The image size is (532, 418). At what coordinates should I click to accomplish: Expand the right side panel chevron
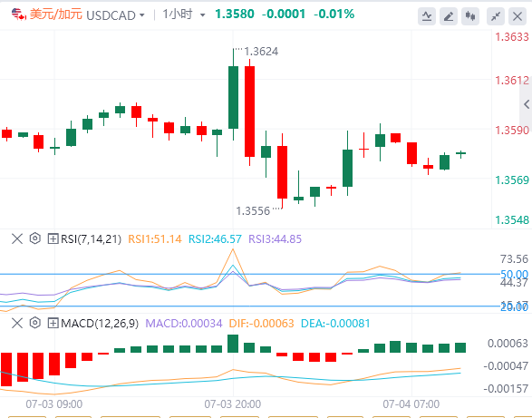click(527, 104)
